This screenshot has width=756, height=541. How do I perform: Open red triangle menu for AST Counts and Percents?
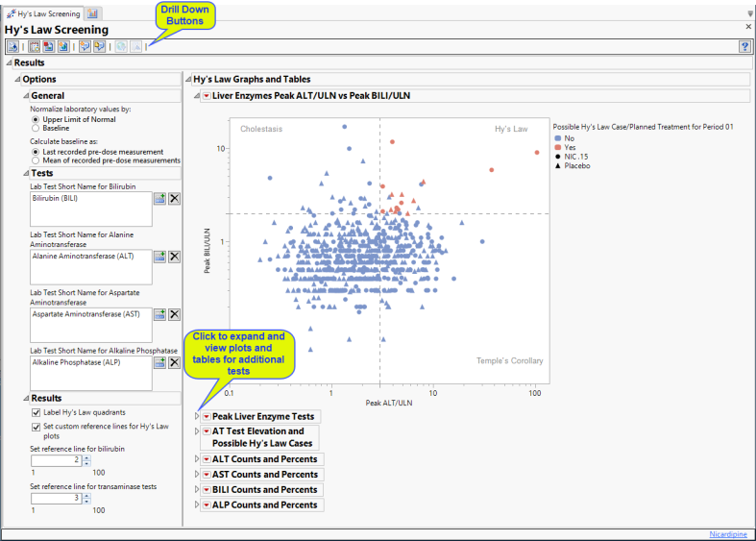207,475
